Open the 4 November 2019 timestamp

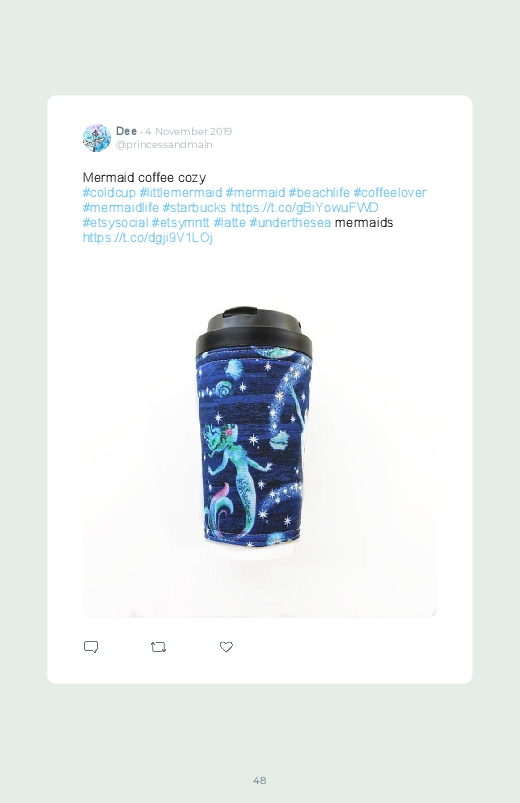tap(189, 131)
